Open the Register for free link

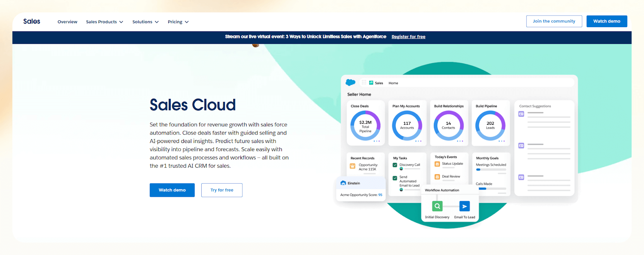[x=408, y=37]
